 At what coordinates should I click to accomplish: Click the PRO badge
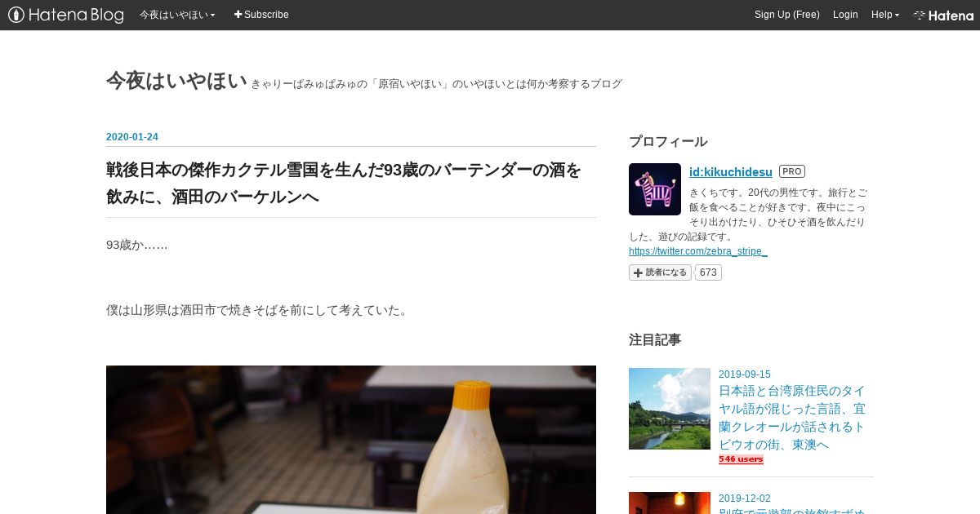[792, 171]
